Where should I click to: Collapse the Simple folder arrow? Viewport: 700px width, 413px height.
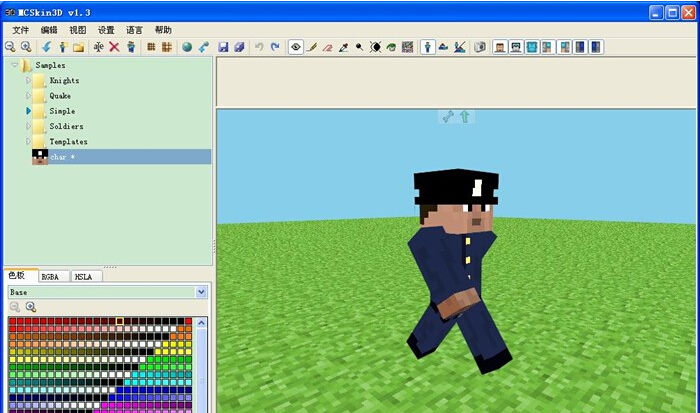coord(28,111)
